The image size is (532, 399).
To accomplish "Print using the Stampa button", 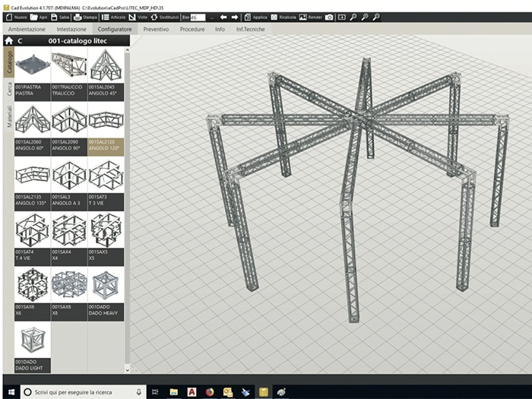I will coord(86,17).
